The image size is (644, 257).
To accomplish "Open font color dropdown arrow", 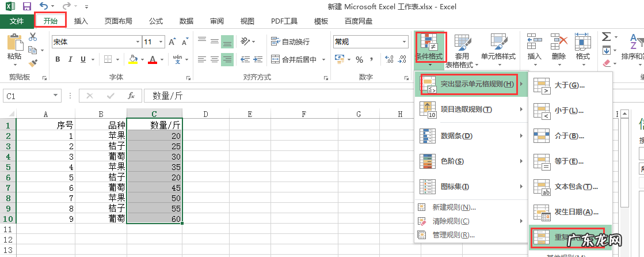I will point(162,59).
